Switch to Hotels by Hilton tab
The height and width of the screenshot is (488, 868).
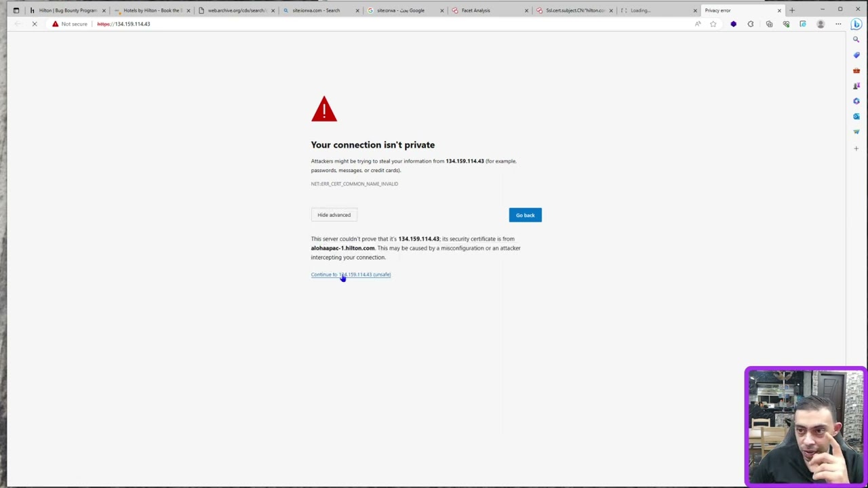point(153,10)
